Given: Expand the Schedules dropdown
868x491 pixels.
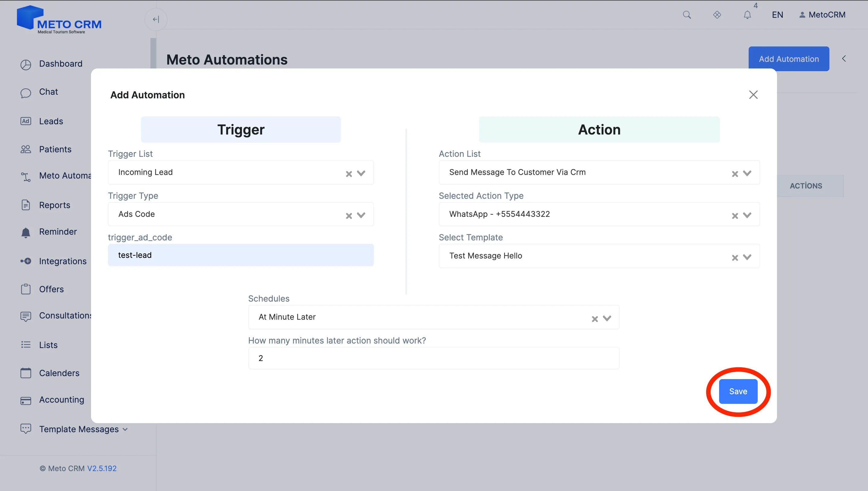Looking at the screenshot, I should 607,318.
